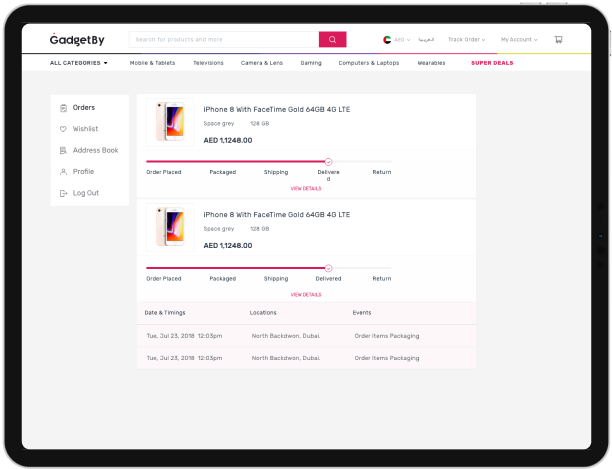Open Wearables category

(431, 63)
